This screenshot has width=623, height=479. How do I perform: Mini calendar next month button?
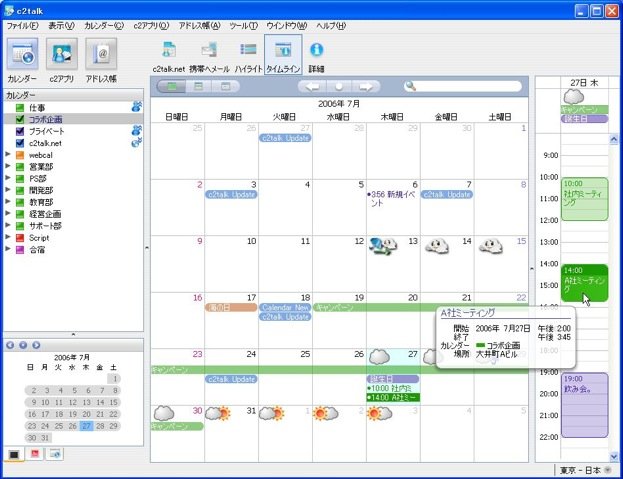coord(36,345)
